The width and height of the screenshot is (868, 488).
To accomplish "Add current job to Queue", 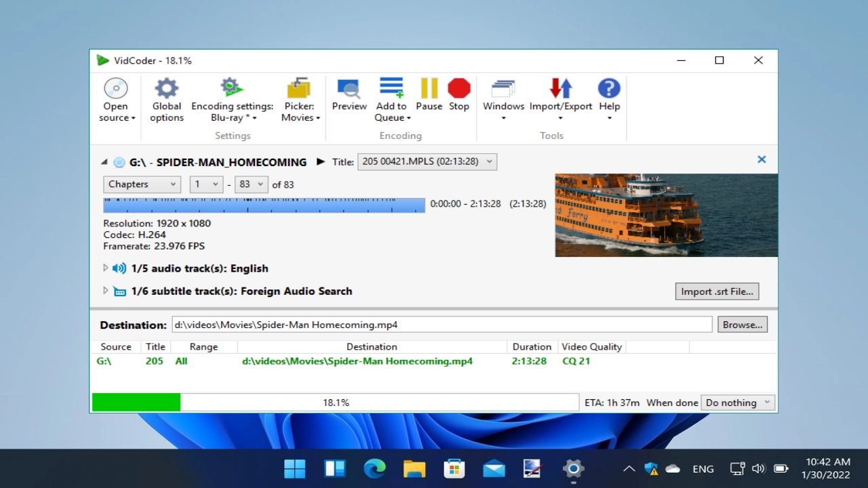I will pyautogui.click(x=391, y=100).
